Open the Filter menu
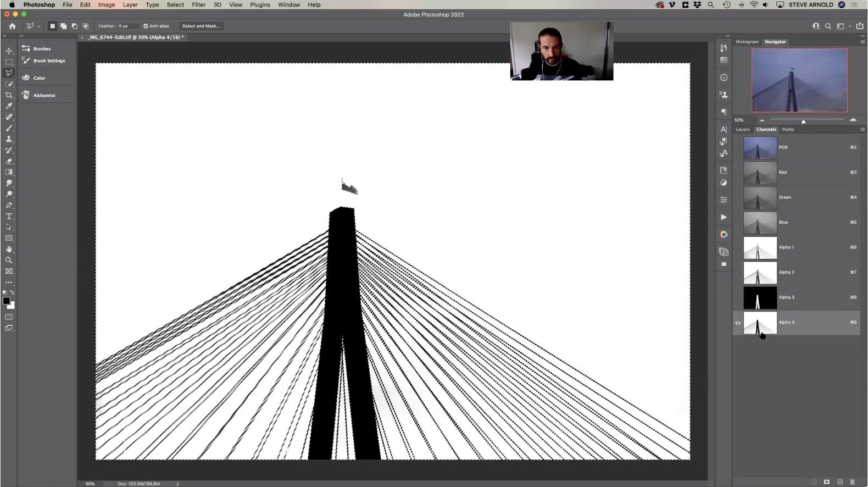This screenshot has height=487, width=868. tap(198, 4)
